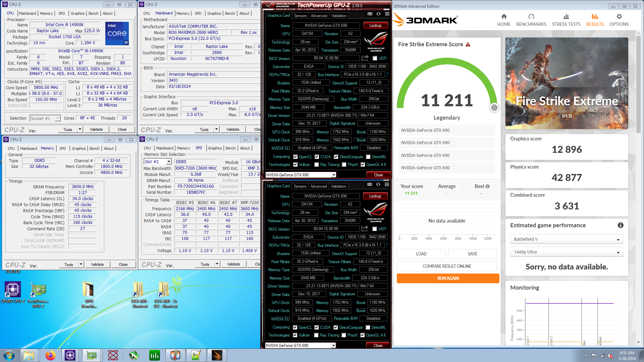The width and height of the screenshot is (644, 362).
Task: Click the BIOS share icon in upper GPU-Z
Action: click(365, 58)
